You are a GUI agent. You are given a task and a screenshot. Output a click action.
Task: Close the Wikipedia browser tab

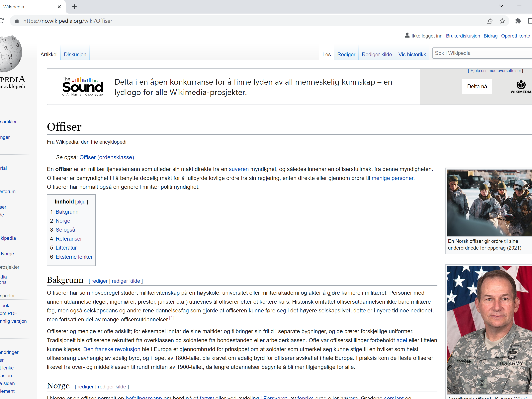click(59, 7)
